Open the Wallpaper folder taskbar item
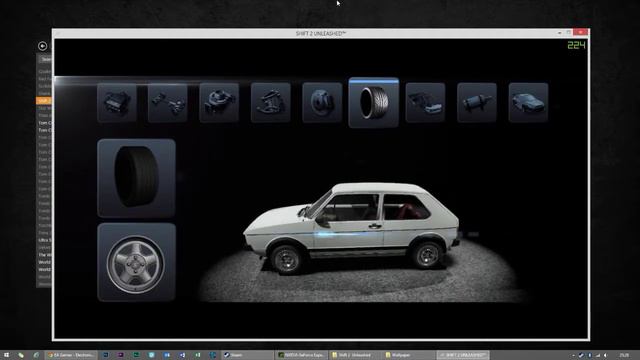The height and width of the screenshot is (360, 640). coord(408,355)
